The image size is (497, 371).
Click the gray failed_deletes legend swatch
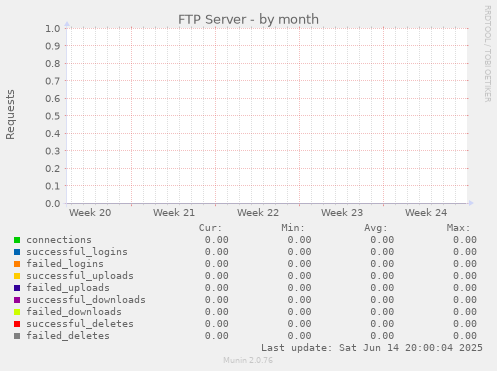tap(17, 336)
